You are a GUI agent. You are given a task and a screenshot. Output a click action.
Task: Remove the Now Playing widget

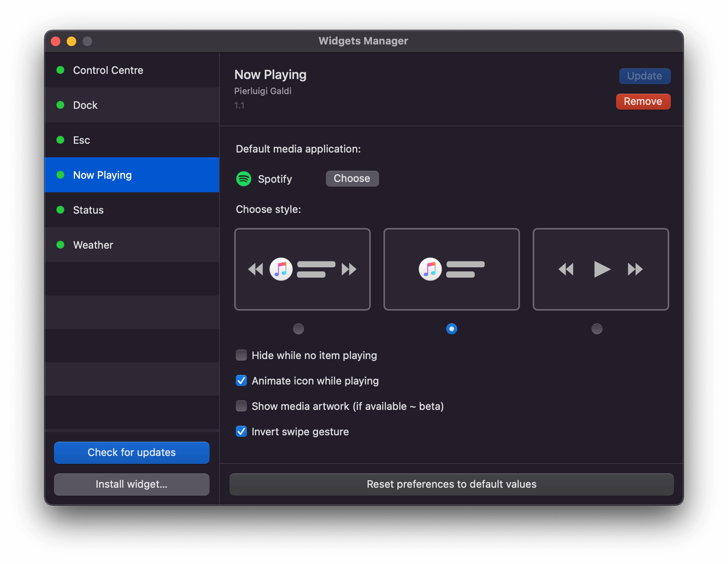(643, 101)
